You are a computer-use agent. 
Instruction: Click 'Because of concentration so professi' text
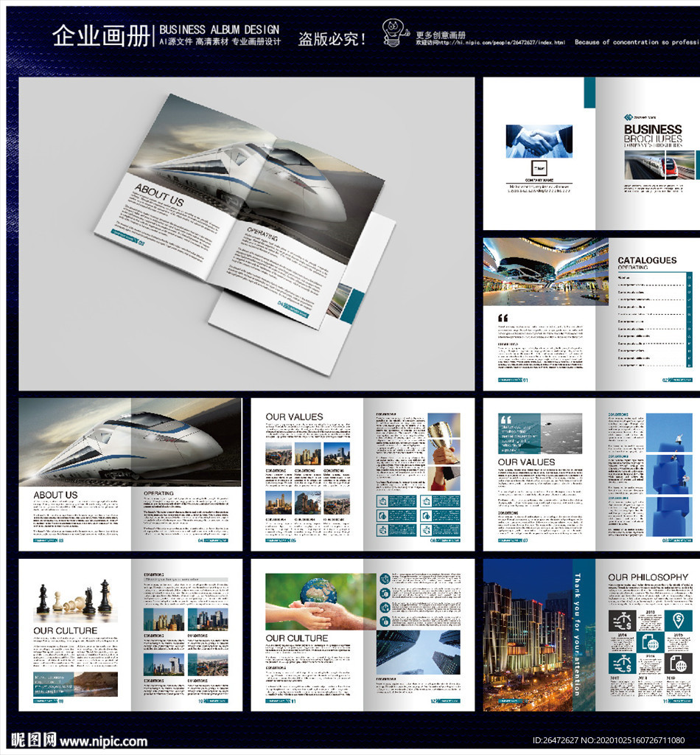point(637,42)
